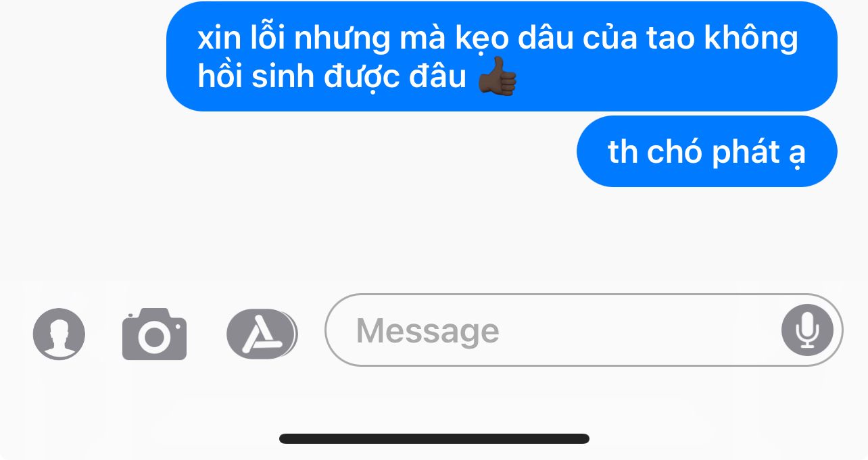Tap the "xin lỗi nhưng mà kẹo dâu" bubble
This screenshot has height=460, width=868.
502,56
